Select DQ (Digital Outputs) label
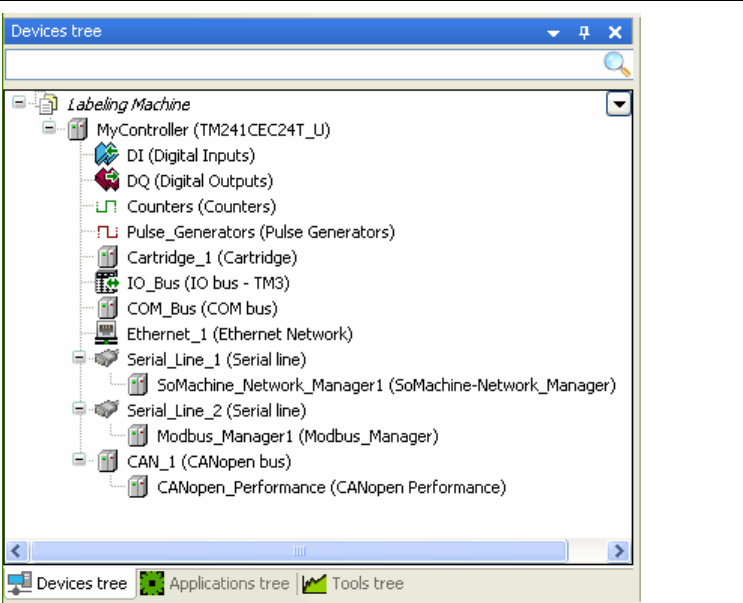The width and height of the screenshot is (743, 603). point(200,181)
